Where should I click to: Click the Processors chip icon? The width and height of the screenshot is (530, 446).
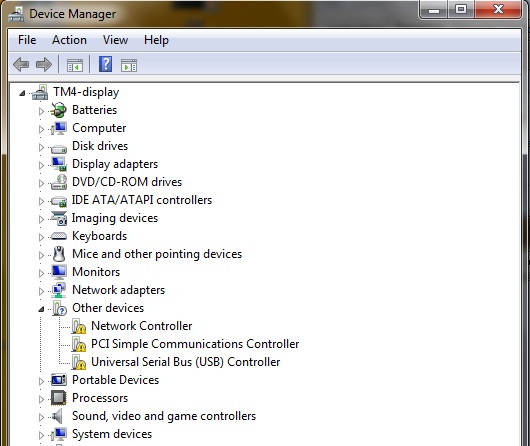pyautogui.click(x=59, y=398)
